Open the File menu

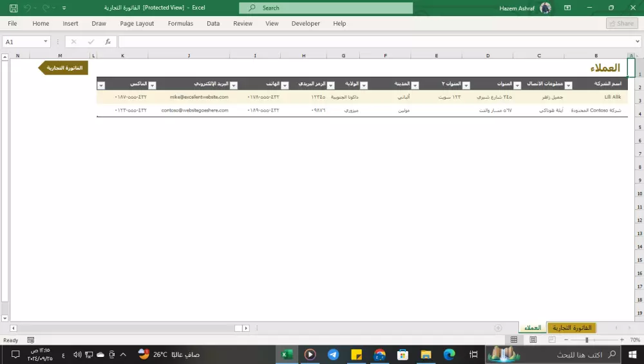[12, 23]
